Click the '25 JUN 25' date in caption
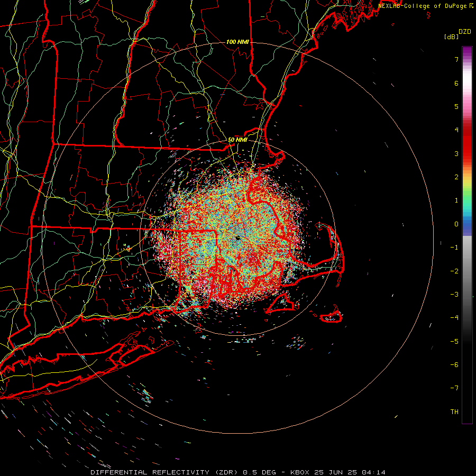Screen dimensions: 476x476 point(335,472)
